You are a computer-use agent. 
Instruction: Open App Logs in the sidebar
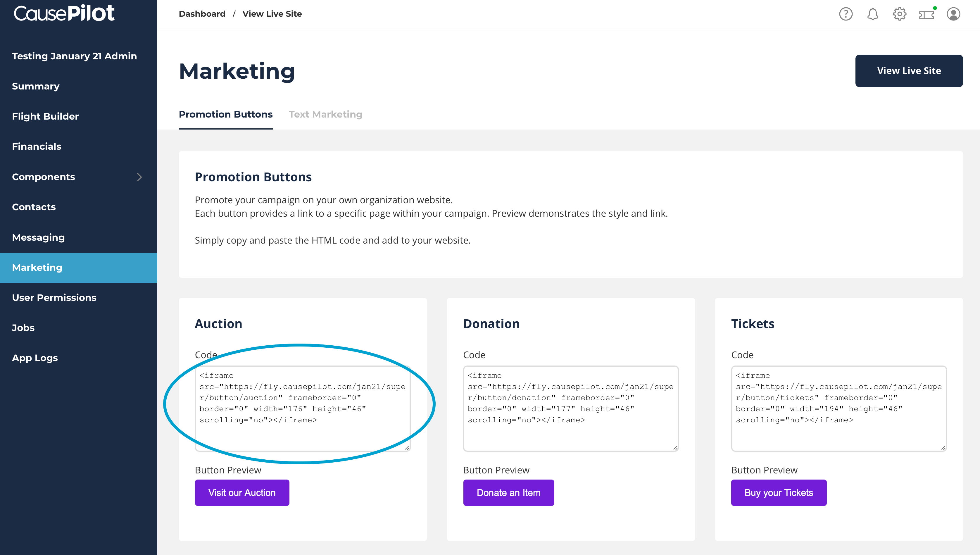point(35,358)
